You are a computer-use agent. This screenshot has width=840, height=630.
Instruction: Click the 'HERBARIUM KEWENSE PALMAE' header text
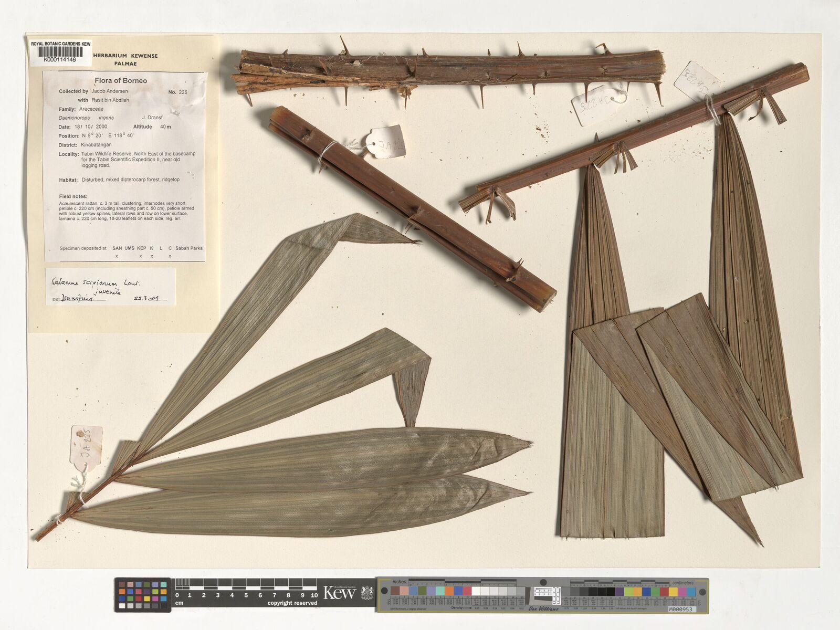coord(125,59)
